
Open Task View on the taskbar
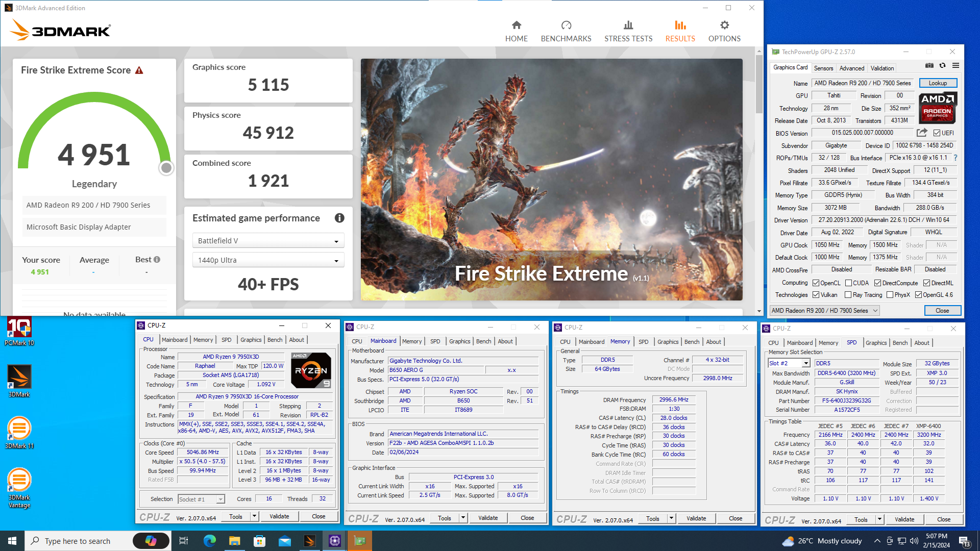184,541
